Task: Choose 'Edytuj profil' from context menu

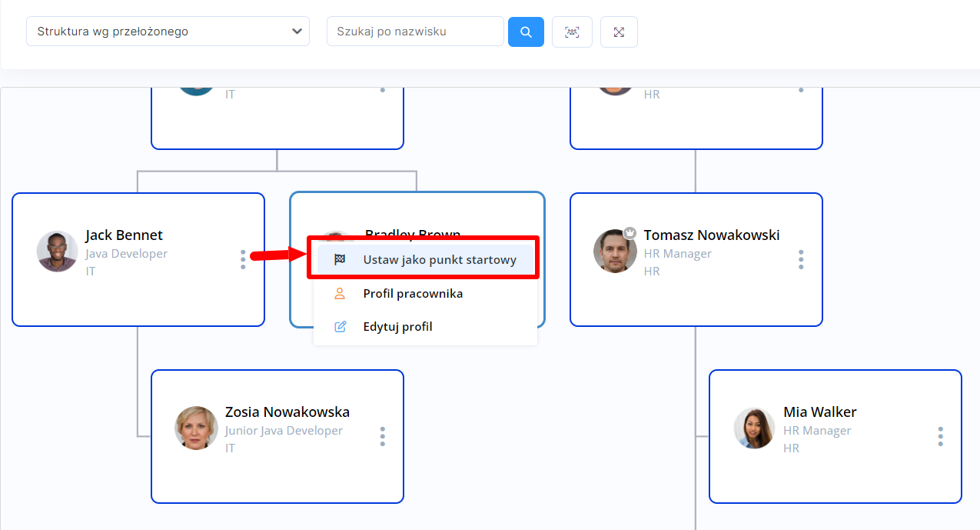Action: (397, 327)
